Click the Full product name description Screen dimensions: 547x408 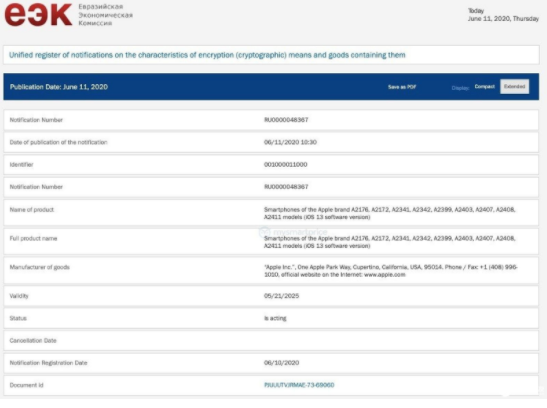[x=390, y=242]
